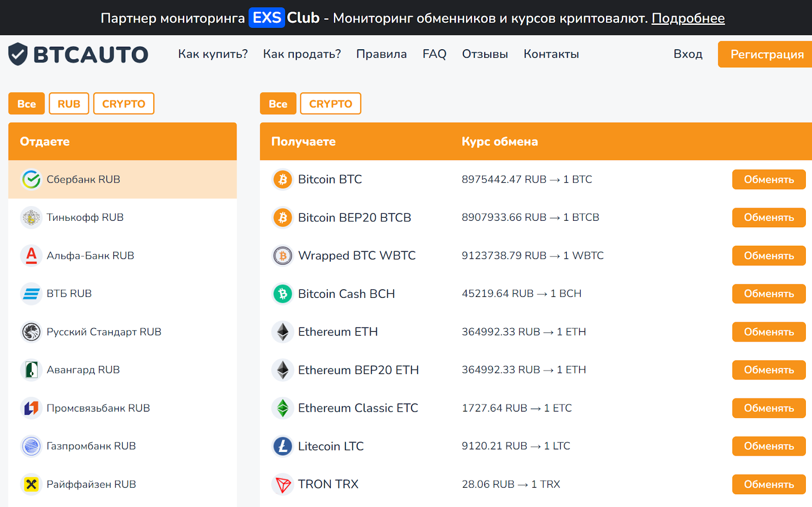Select 'Газпромбанк RUB' in Отдаете list
Viewport: 812px width, 507px height.
tap(91, 446)
